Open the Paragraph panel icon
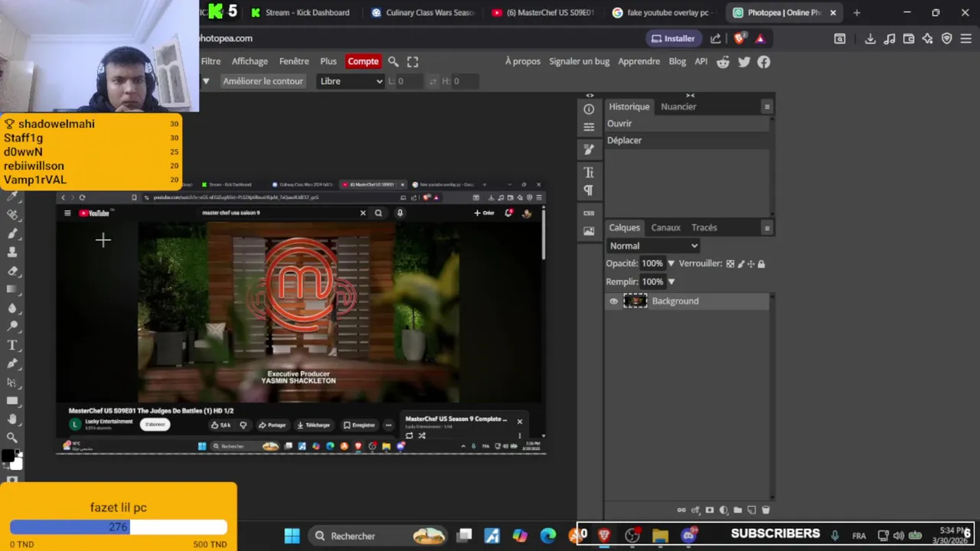980x551 pixels. click(x=589, y=190)
